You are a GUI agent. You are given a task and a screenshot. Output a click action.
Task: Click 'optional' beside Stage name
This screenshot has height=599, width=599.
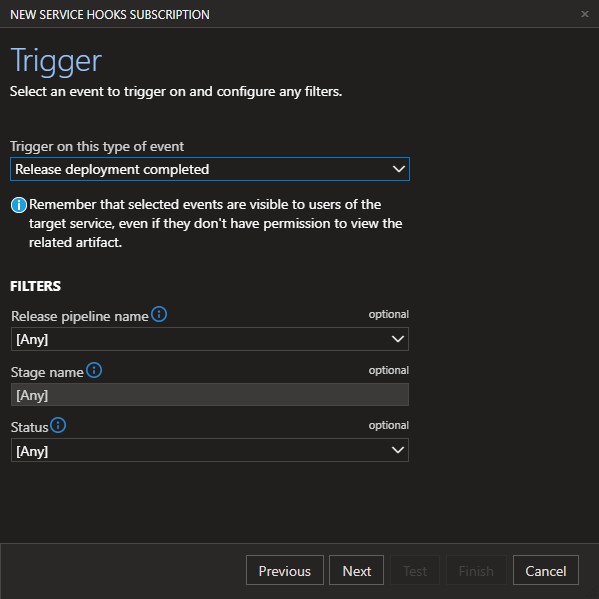pos(389,370)
